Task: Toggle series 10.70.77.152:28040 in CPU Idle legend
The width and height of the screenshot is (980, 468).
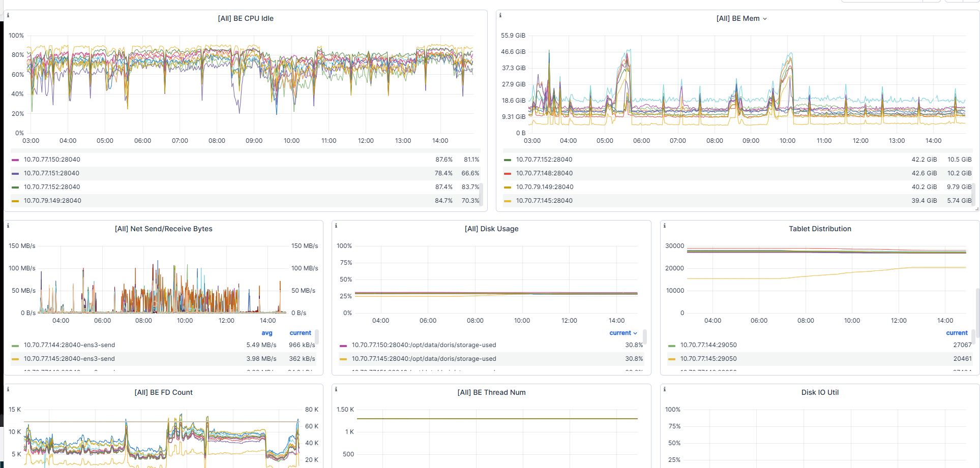Action: [52, 187]
